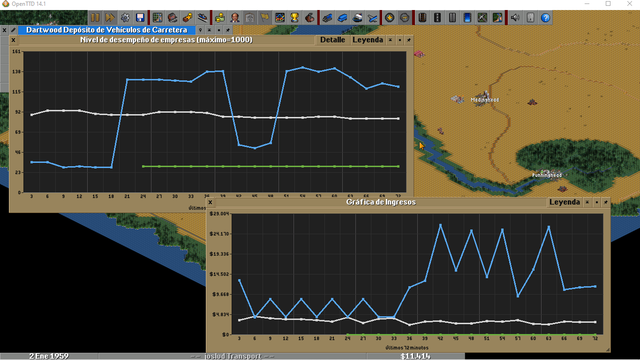The width and height of the screenshot is (640, 360).
Task: Open sound and music speaker icon
Action: (516, 18)
